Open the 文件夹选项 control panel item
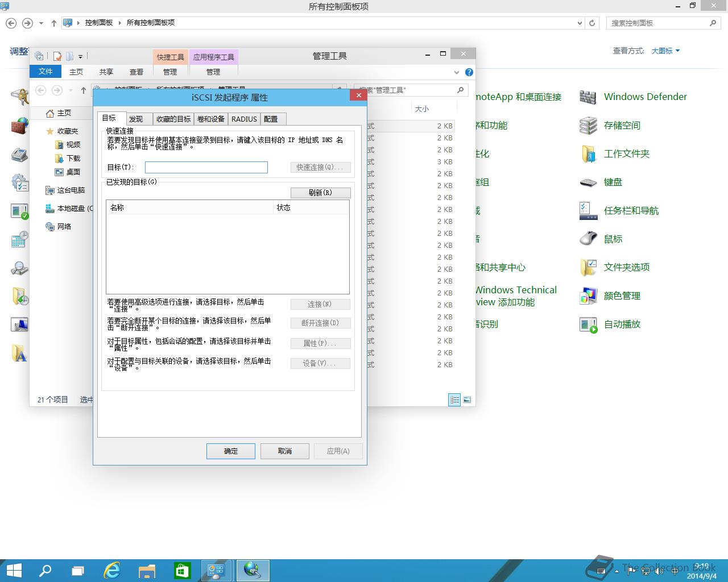 point(614,267)
